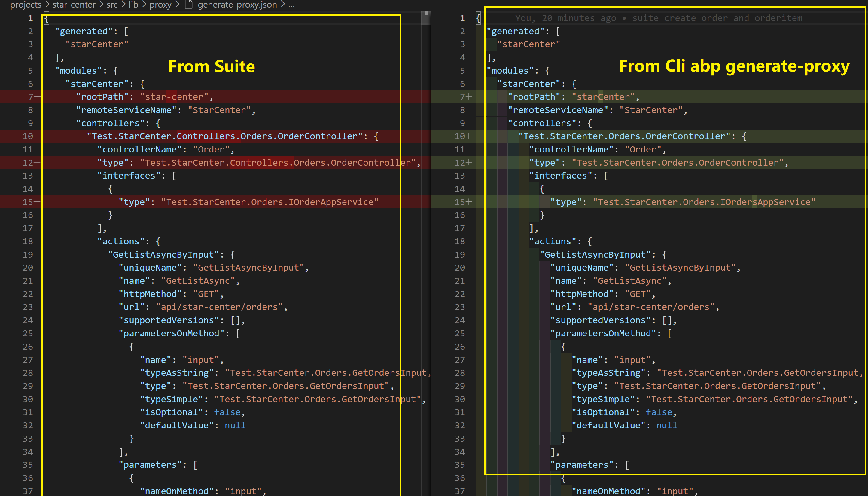868x496 pixels.
Task: Click the added-line plus marker on line 12
Action: tap(469, 163)
